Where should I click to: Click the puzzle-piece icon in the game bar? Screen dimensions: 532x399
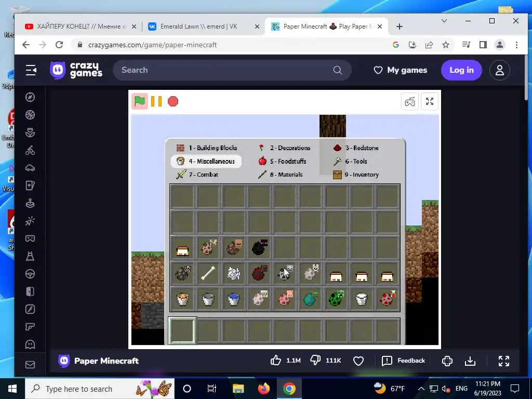point(447,361)
